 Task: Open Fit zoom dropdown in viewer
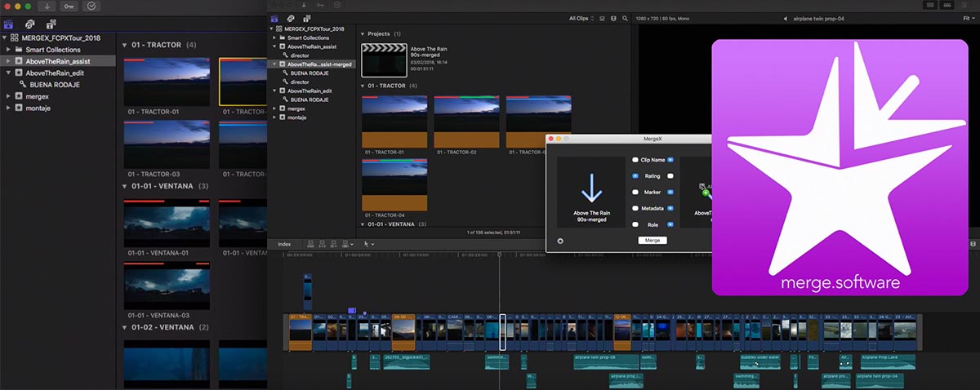click(969, 18)
